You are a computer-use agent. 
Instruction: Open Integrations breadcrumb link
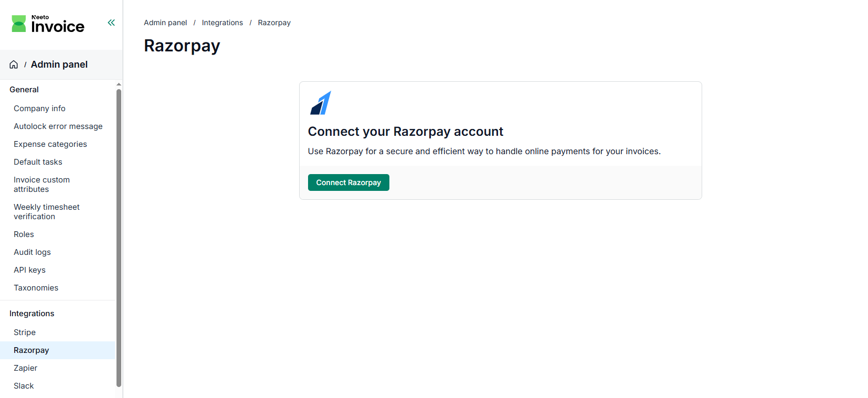223,23
